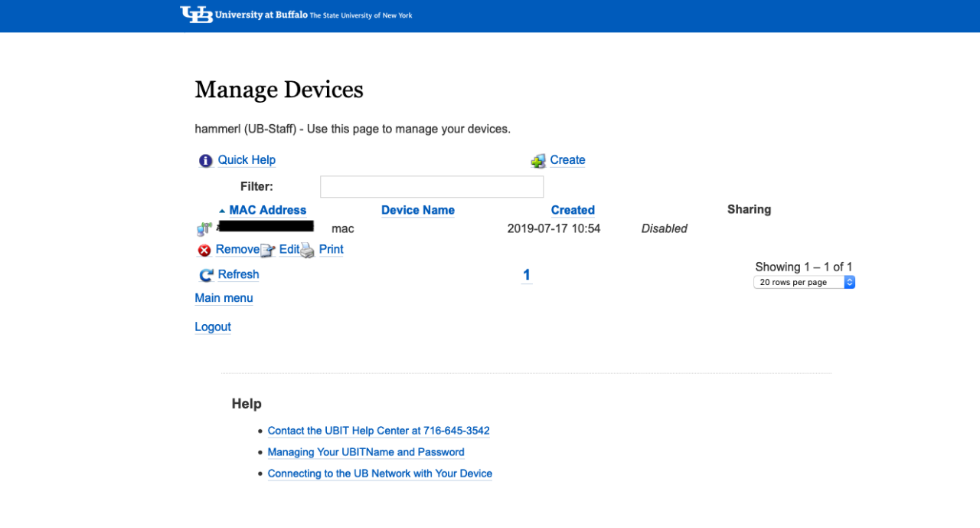This screenshot has height=528, width=980.
Task: Click inside the Filter text field
Action: click(431, 187)
